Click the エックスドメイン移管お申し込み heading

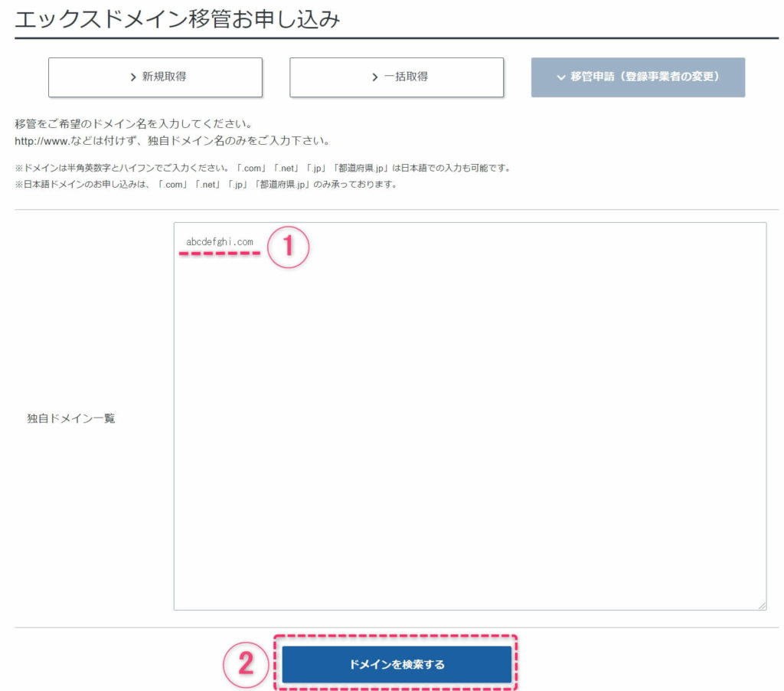(178, 19)
